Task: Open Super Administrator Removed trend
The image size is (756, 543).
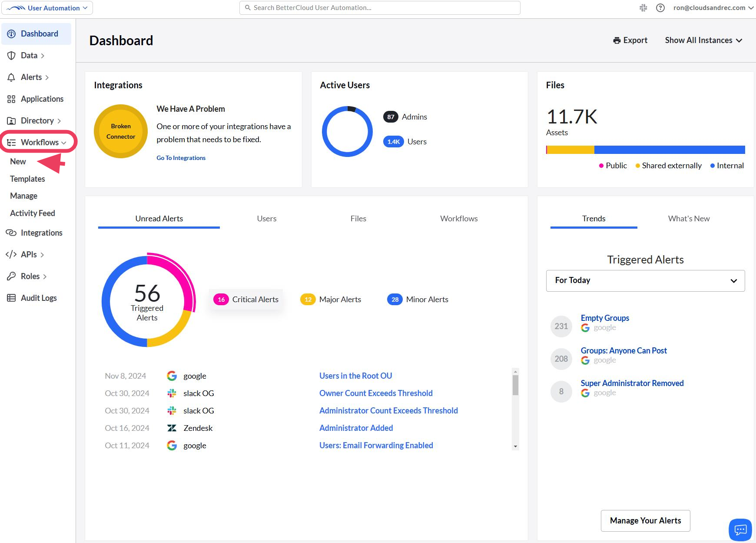Action: coord(632,383)
